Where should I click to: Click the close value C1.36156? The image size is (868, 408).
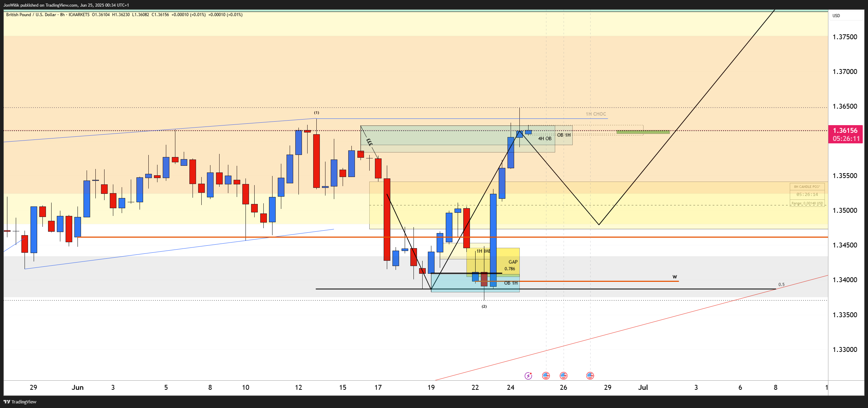coord(160,15)
